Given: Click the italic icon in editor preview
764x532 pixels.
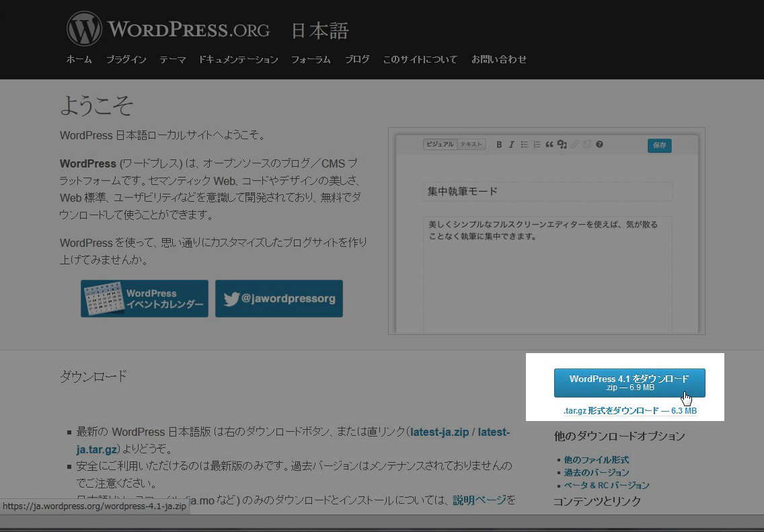Looking at the screenshot, I should 512,144.
